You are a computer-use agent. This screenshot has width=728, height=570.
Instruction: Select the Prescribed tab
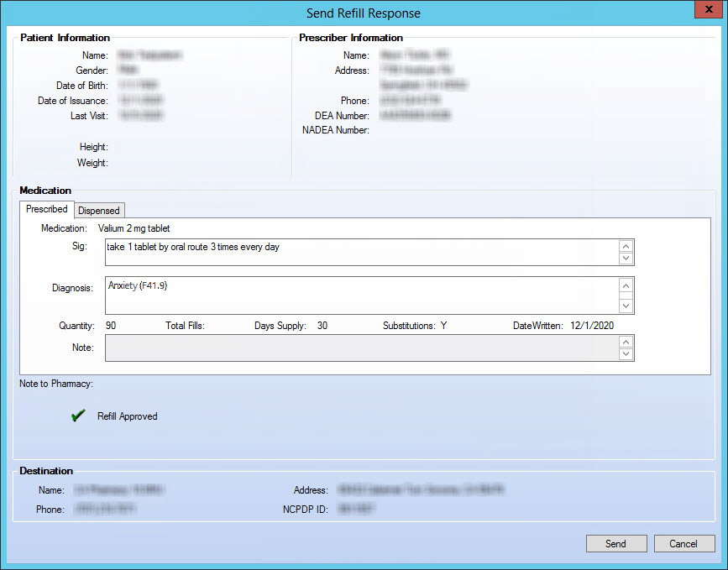coord(46,209)
